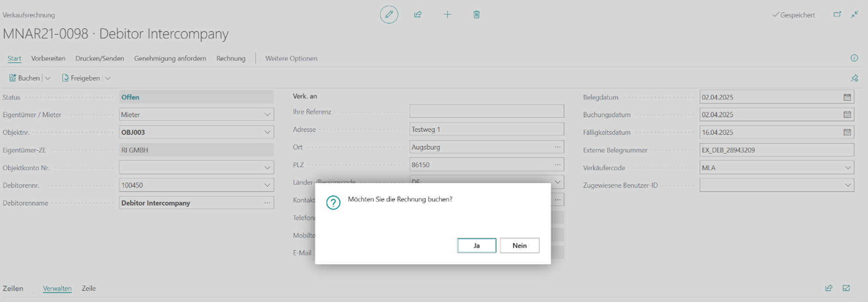Open calendar picker for Fälligkeitsdatum
The image size is (868, 302).
847,132
